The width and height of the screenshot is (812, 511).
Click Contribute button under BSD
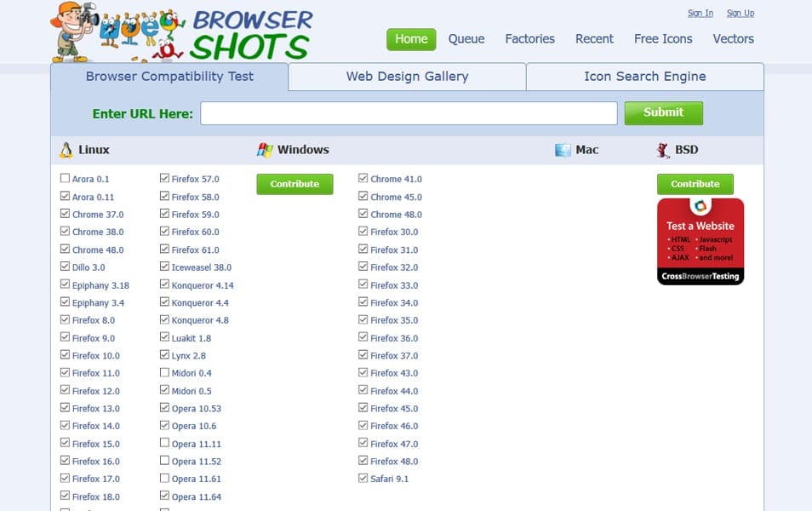tap(695, 184)
